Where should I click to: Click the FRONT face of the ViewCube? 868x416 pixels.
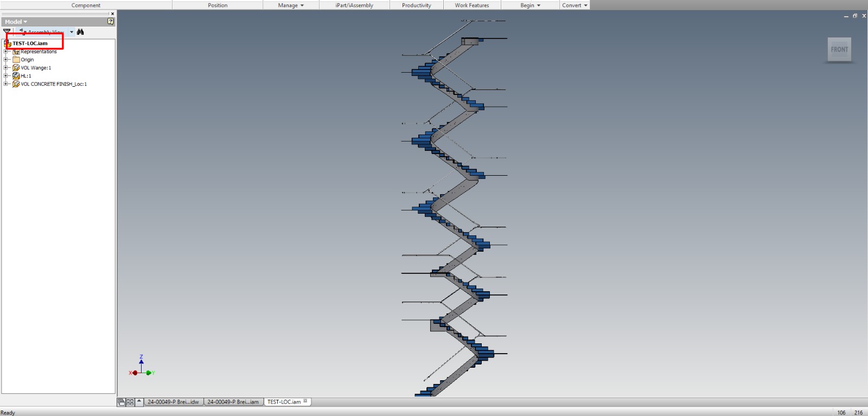[839, 49]
